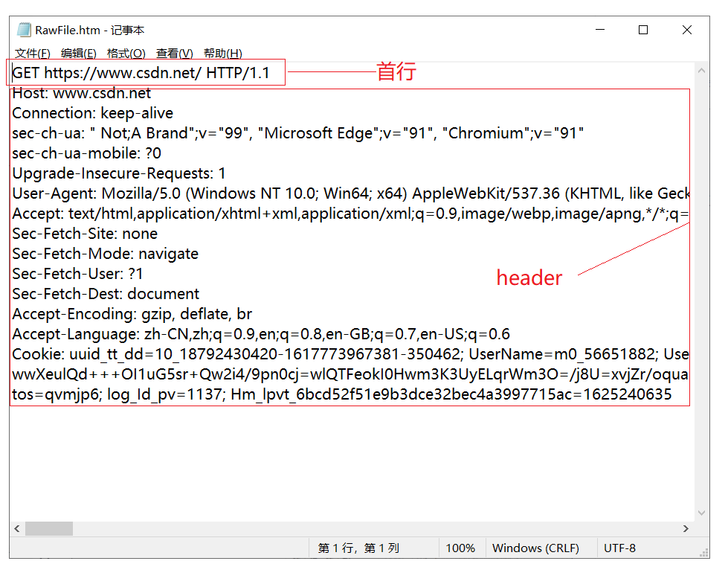The width and height of the screenshot is (728, 564).
Task: Click the Accept: text/html header line
Action: tap(350, 214)
